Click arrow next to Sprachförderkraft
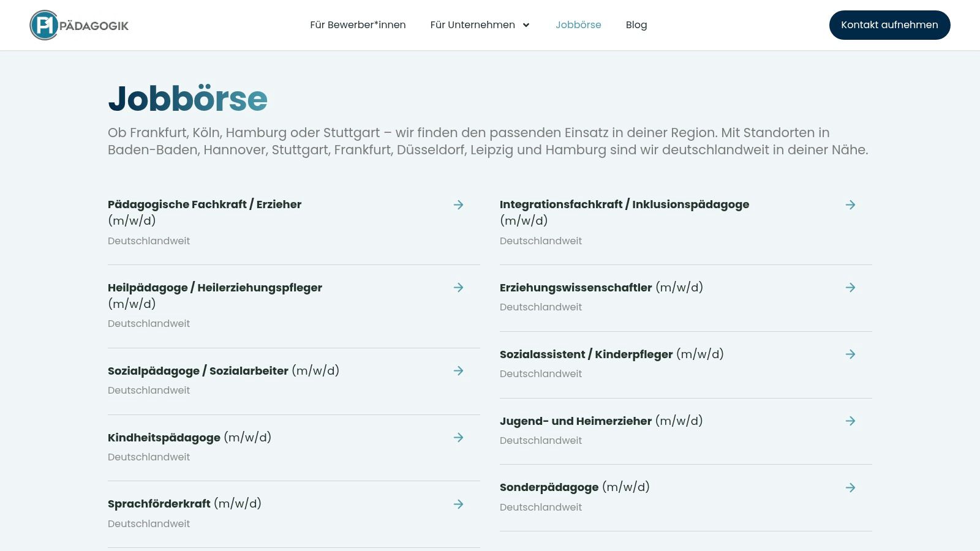The width and height of the screenshot is (980, 551). (x=458, y=504)
